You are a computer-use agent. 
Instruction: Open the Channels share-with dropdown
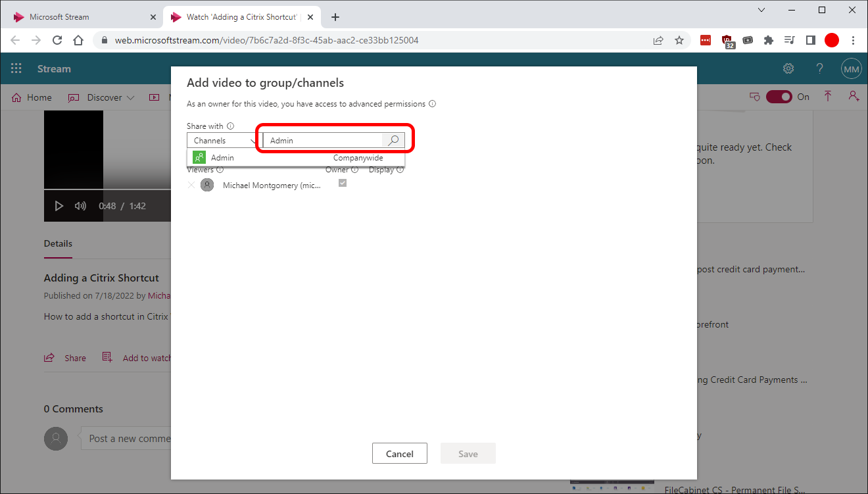click(x=225, y=140)
